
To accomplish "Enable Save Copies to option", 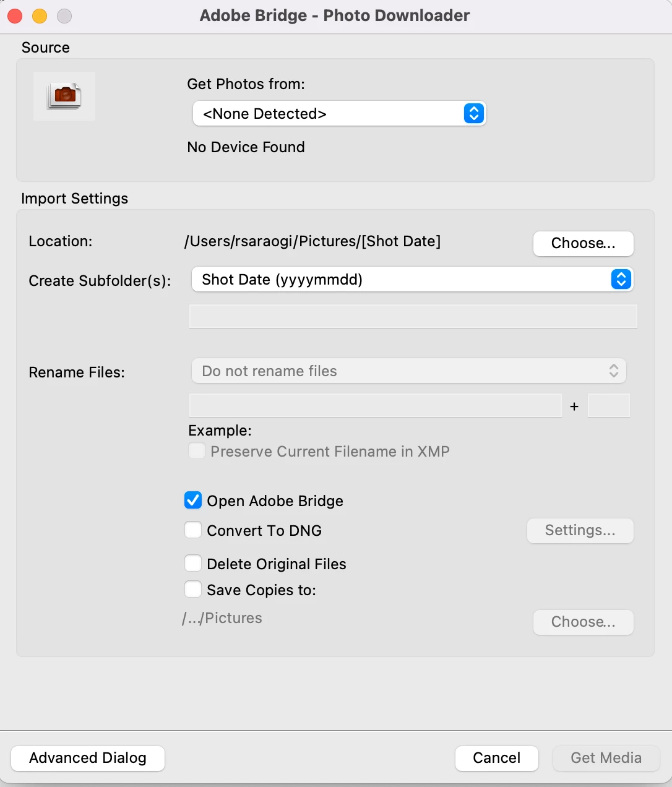I will (x=193, y=589).
